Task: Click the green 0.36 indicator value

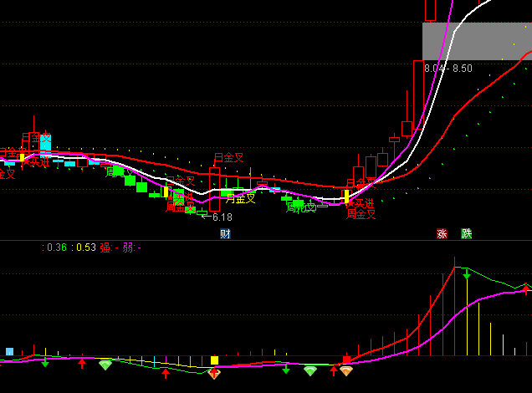Action: (55, 247)
